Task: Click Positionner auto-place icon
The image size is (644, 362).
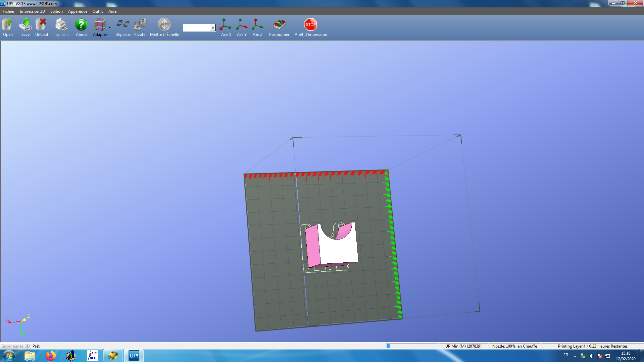Action: coord(279,25)
